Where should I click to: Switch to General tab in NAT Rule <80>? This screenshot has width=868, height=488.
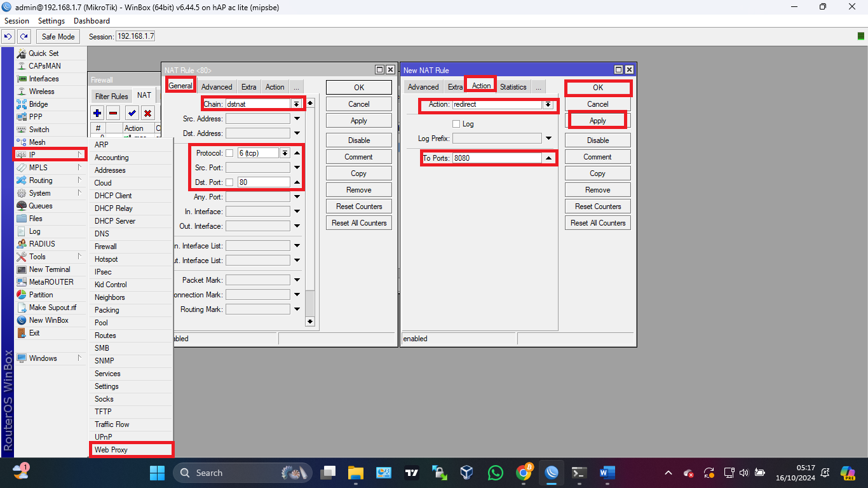tap(180, 86)
